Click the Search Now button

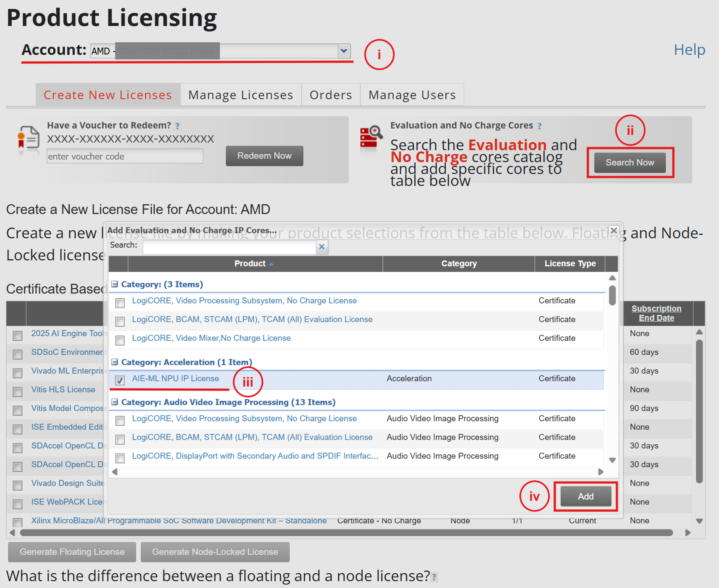click(630, 163)
